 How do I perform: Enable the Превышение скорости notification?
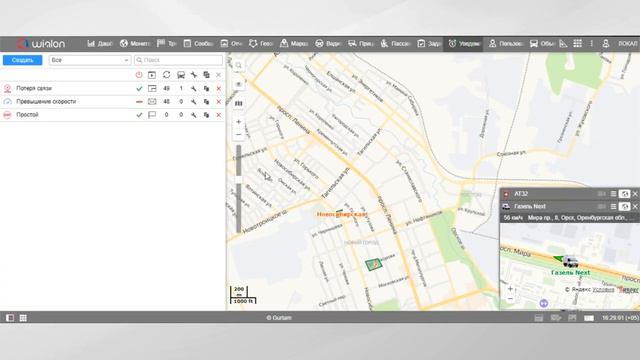pyautogui.click(x=139, y=102)
